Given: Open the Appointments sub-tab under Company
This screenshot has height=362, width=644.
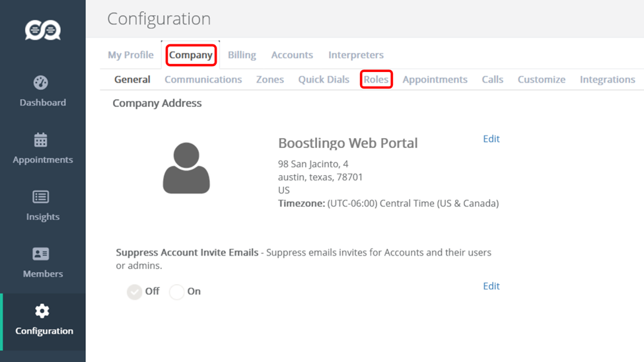Looking at the screenshot, I should [x=435, y=79].
